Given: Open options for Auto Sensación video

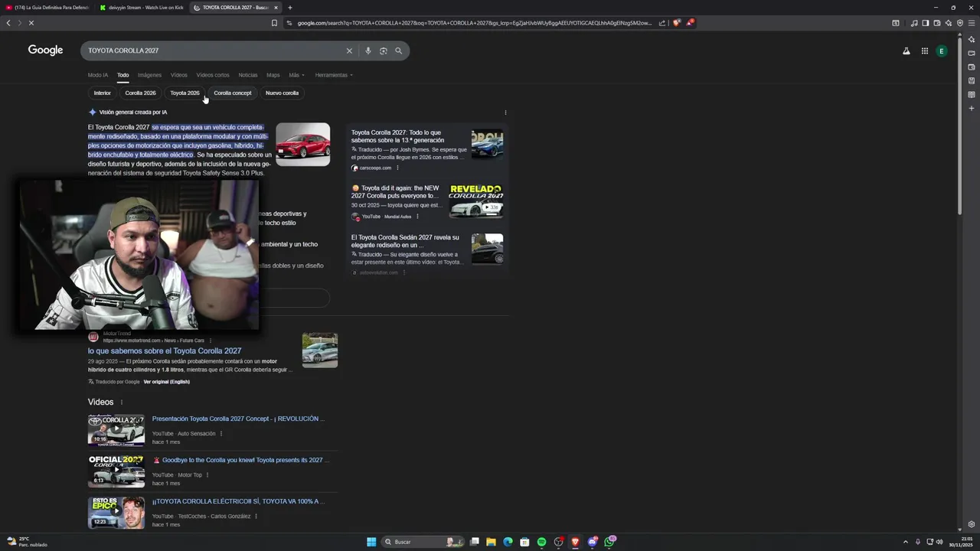Looking at the screenshot, I should pyautogui.click(x=221, y=434).
